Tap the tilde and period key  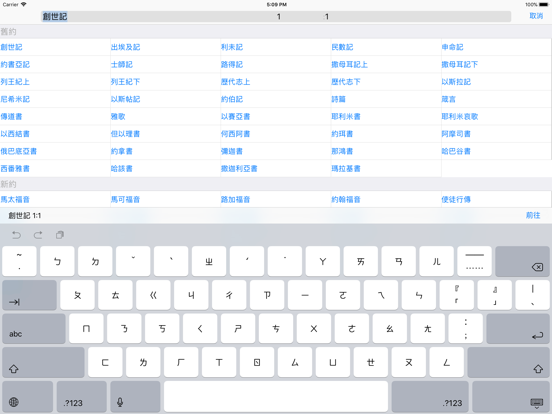click(x=19, y=261)
